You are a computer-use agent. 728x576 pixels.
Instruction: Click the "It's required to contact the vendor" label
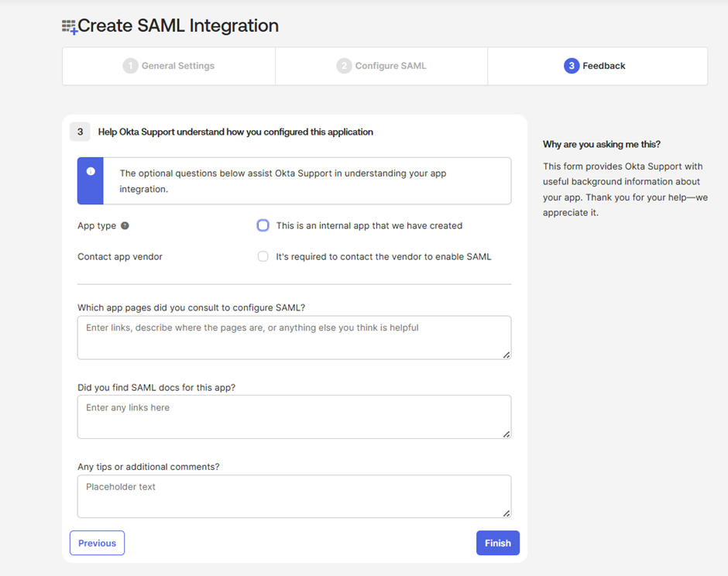383,257
